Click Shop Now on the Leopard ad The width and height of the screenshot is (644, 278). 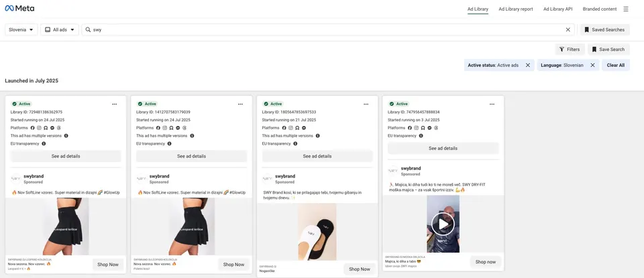[x=108, y=265]
